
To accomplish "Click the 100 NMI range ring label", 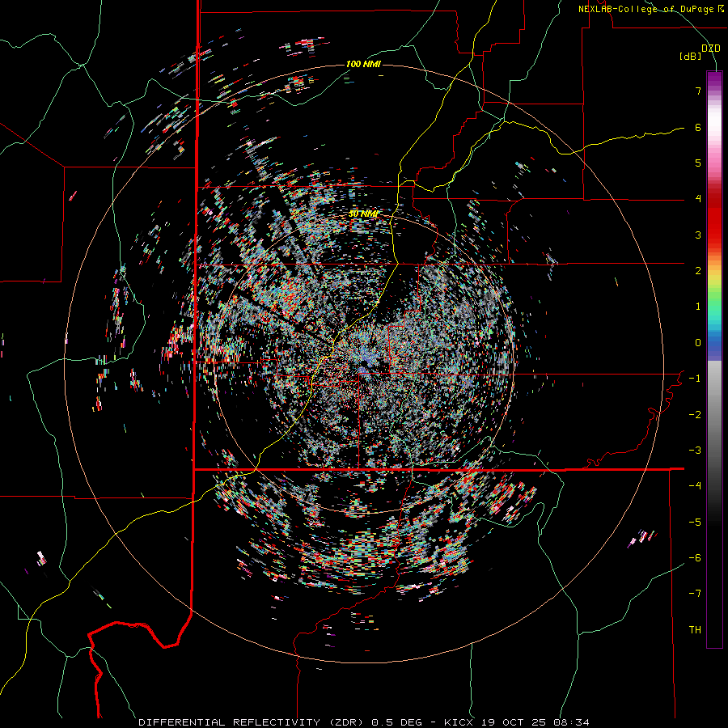I will coord(363,64).
